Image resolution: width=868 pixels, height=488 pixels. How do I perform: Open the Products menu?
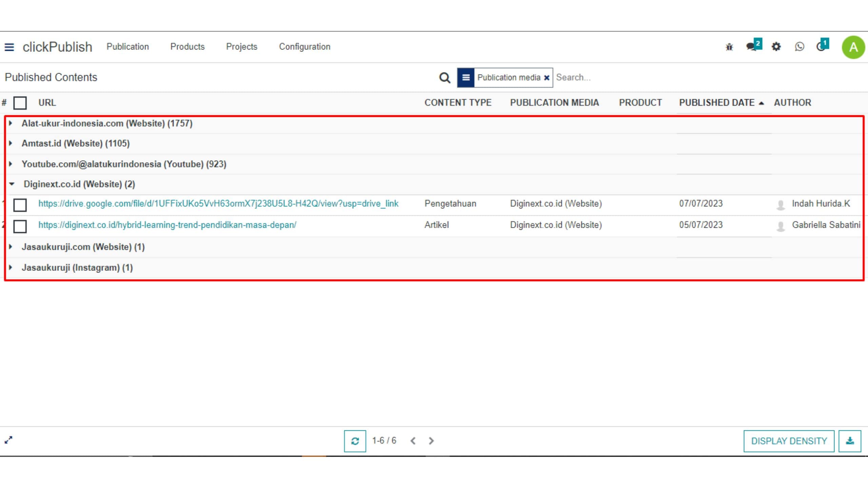coord(188,47)
